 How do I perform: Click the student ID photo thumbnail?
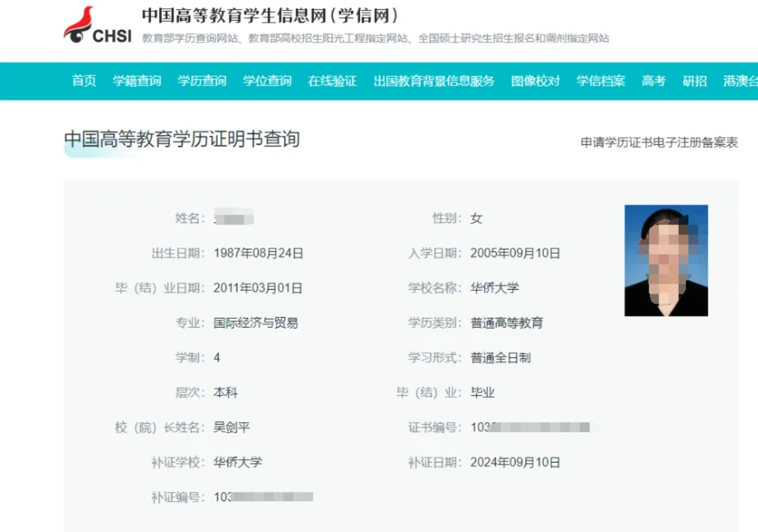[x=666, y=260]
